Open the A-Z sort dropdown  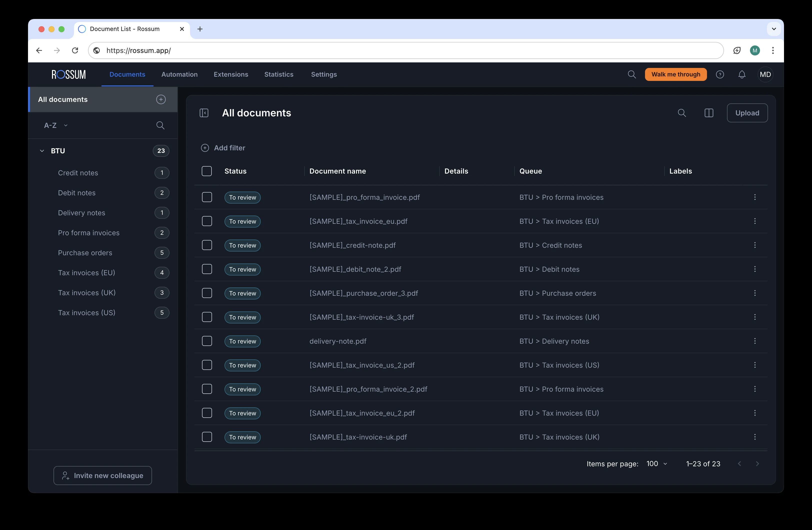click(56, 125)
